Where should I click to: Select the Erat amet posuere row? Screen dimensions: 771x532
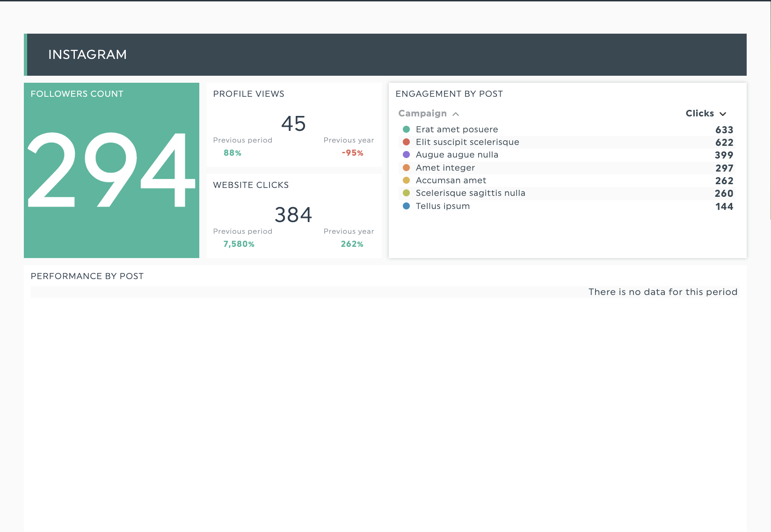[x=567, y=129]
